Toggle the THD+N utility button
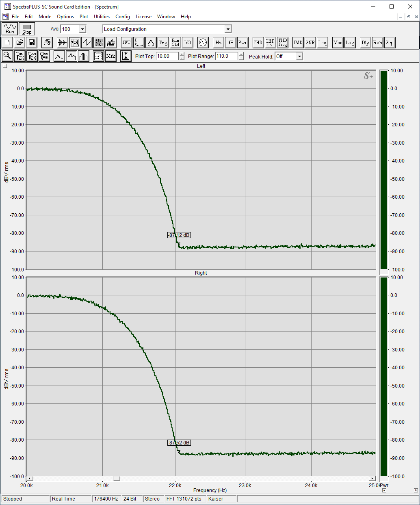 pos(270,43)
